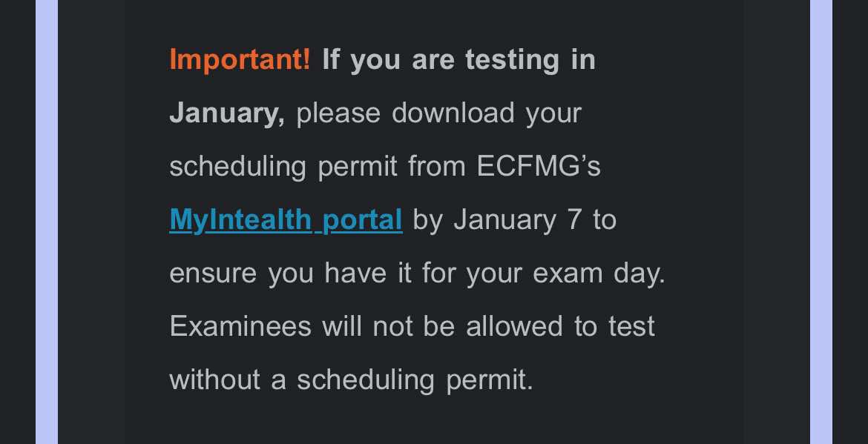
Task: Click the right lavender border strip
Action: pyautogui.click(x=821, y=222)
